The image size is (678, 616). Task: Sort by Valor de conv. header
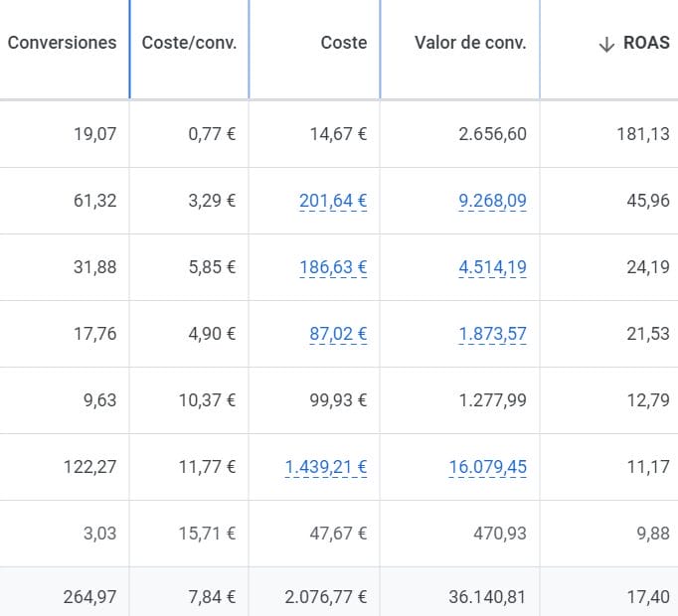coord(470,43)
